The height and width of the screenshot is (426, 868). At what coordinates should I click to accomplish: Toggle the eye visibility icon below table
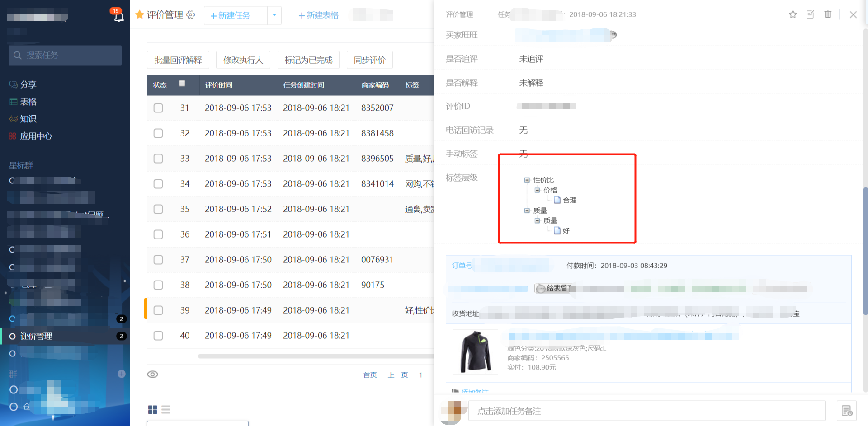click(x=153, y=375)
